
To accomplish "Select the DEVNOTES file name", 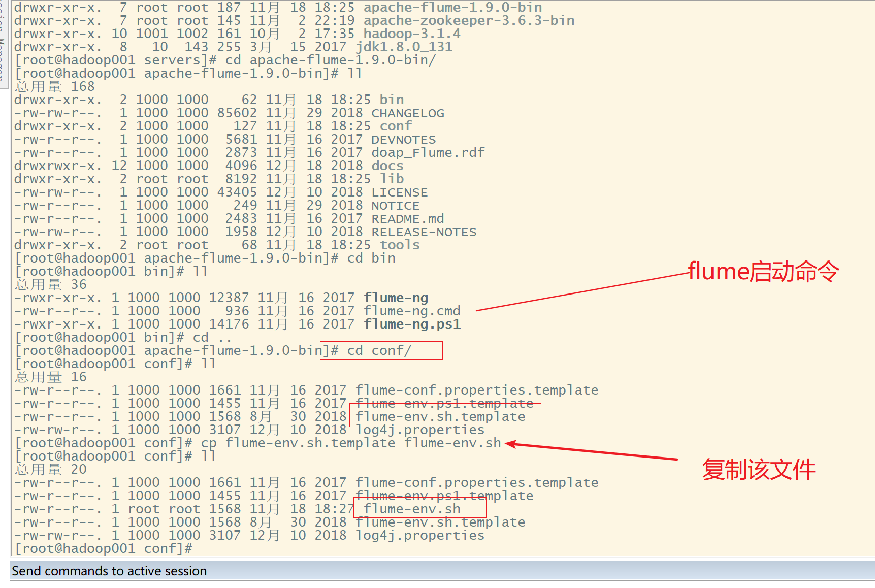I will (404, 140).
